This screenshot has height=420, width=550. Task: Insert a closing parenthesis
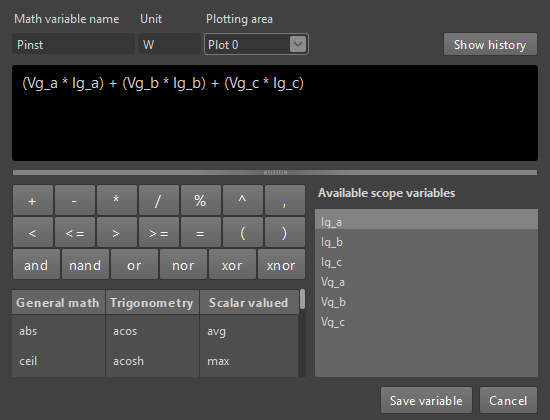[x=285, y=232]
